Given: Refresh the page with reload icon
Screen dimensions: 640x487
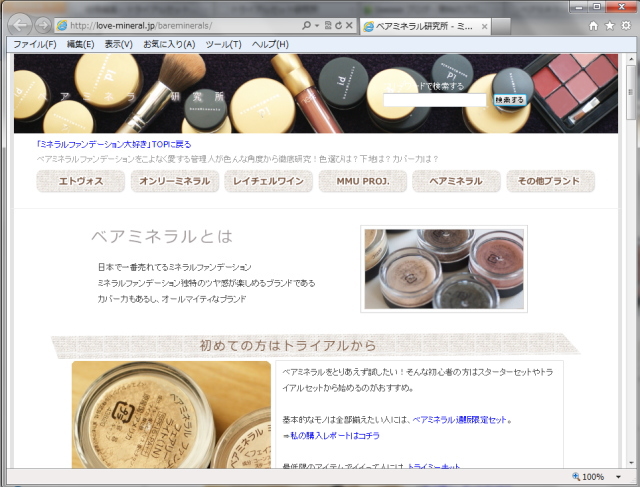Looking at the screenshot, I should pos(338,25).
